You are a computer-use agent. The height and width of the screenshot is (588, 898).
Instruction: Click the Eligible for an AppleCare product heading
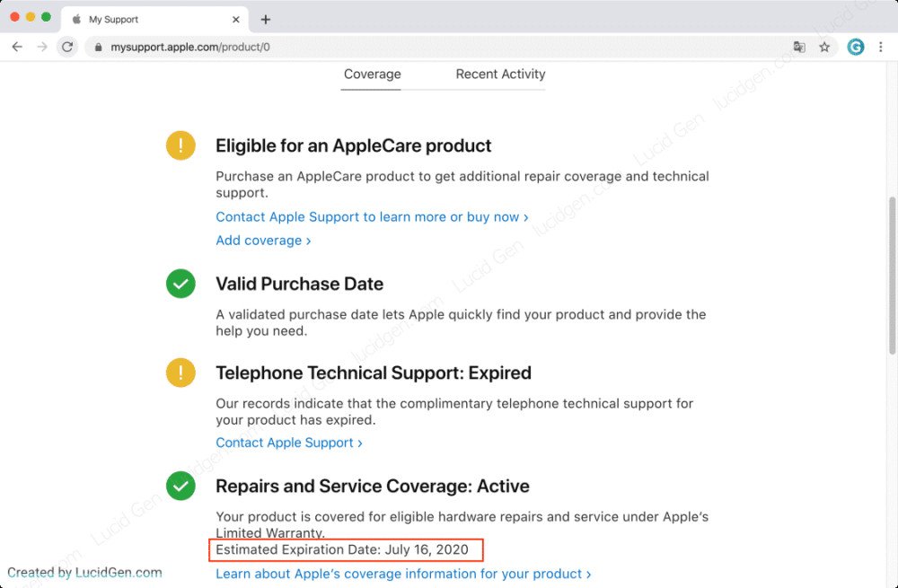(x=353, y=145)
